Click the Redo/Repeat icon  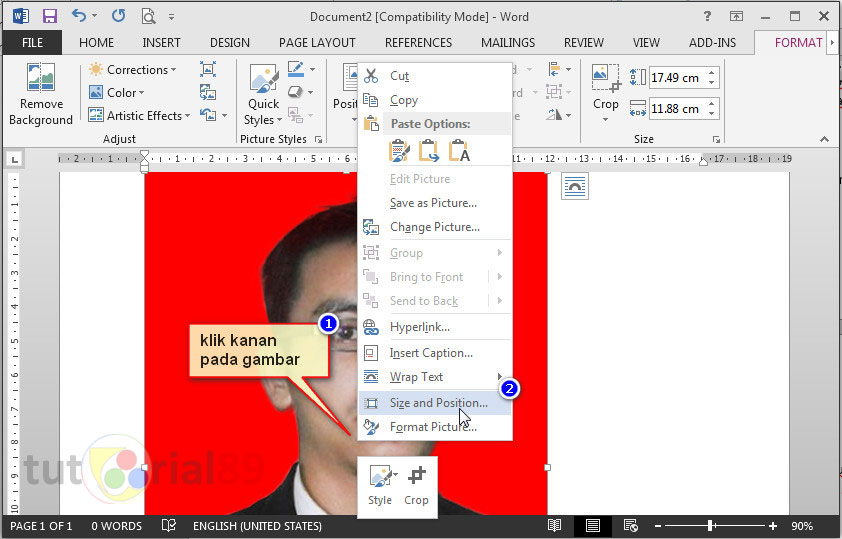pos(118,16)
